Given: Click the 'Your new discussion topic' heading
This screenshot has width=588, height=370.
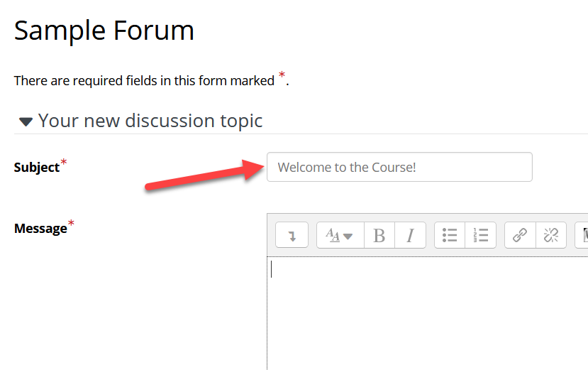Looking at the screenshot, I should (x=150, y=121).
